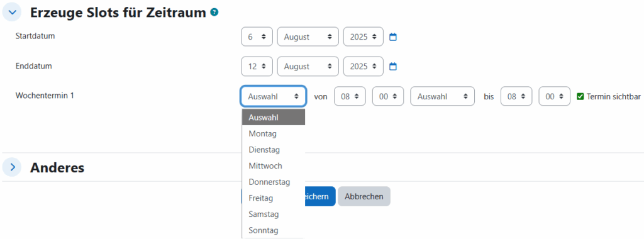The image size is (644, 239).
Task: Open the Enddatum month dropdown showing August
Action: tap(308, 67)
